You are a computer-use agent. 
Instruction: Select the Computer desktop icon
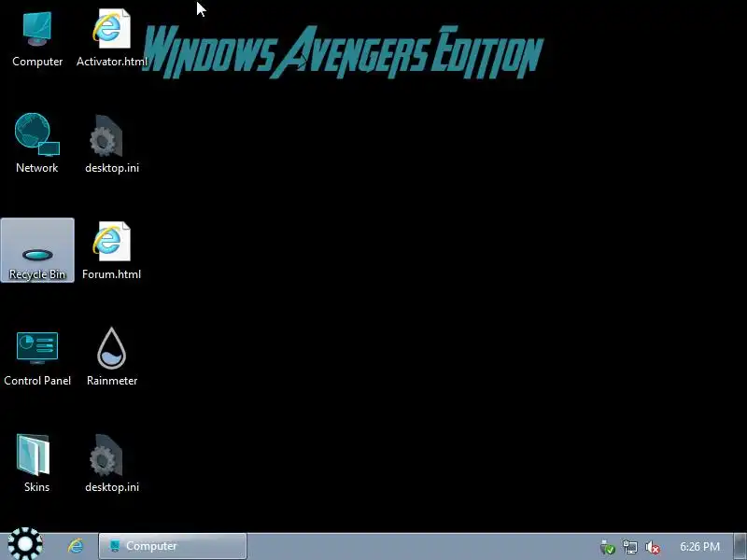point(37,39)
